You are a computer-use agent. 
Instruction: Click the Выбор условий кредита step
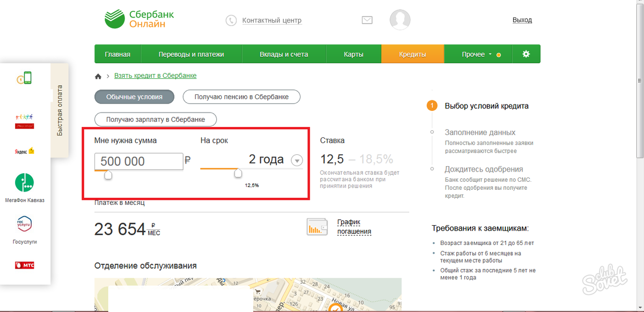(486, 106)
